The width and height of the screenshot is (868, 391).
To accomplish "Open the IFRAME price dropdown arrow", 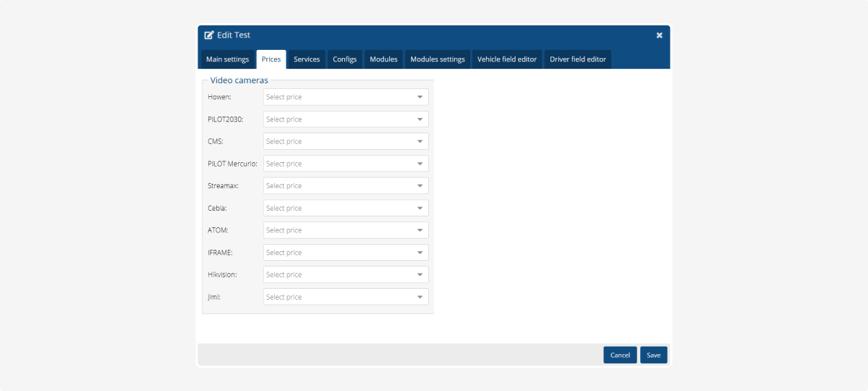I will click(x=420, y=253).
